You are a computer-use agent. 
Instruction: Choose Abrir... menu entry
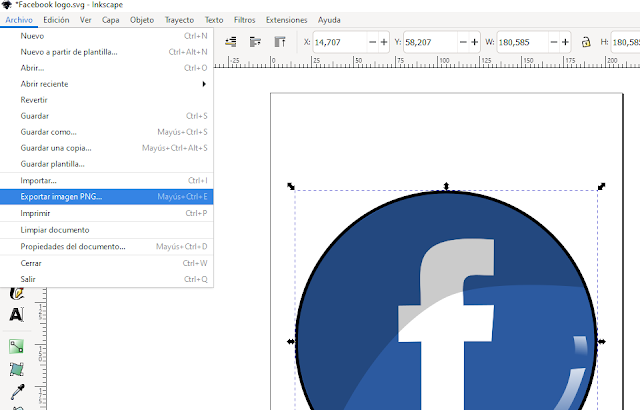click(107, 68)
